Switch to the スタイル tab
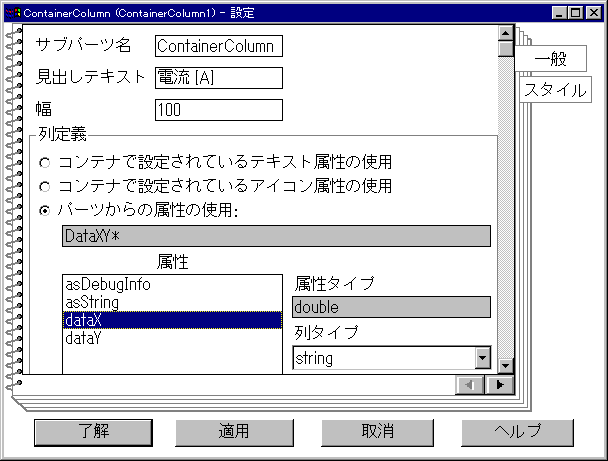 coord(555,90)
